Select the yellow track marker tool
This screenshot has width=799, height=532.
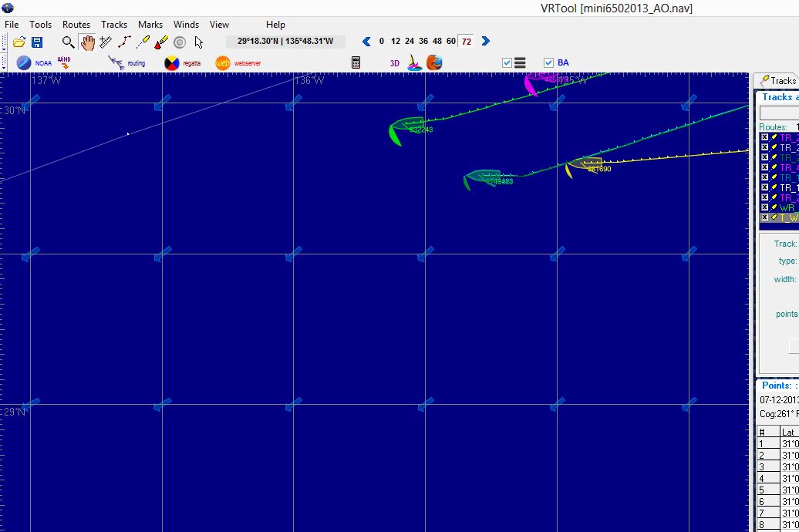143,42
